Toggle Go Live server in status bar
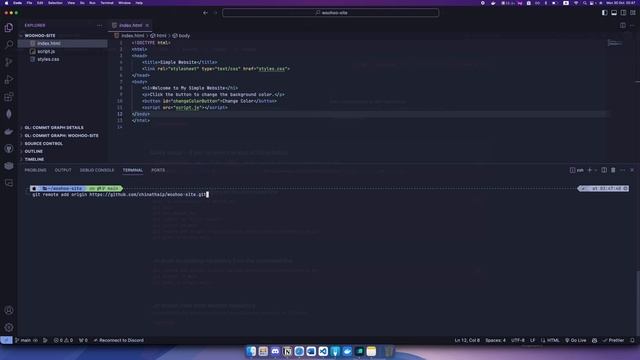This screenshot has width=640, height=360. pyautogui.click(x=576, y=340)
